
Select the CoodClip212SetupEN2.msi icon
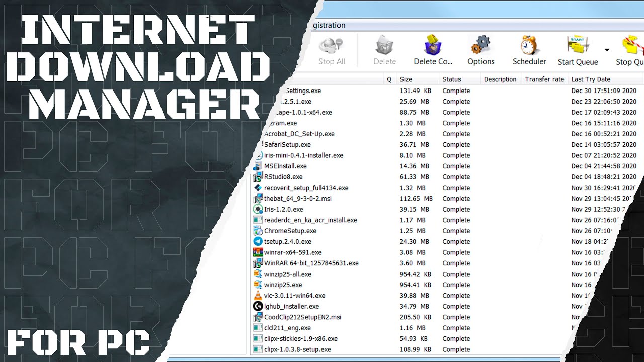coord(258,317)
